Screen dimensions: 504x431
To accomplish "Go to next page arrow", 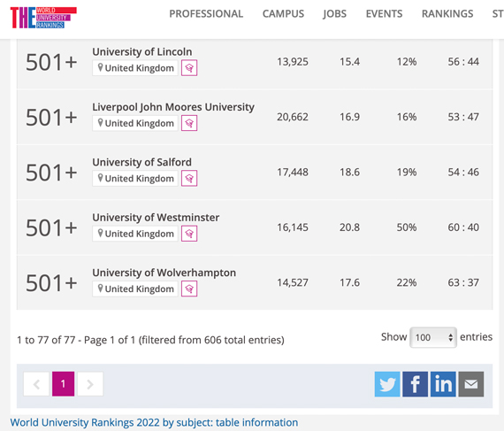I will coord(90,384).
